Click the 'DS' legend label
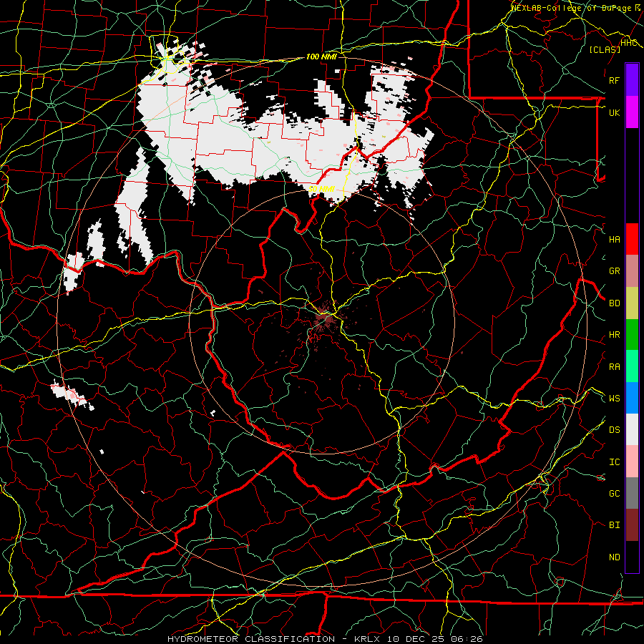The image size is (644, 644). (x=614, y=429)
